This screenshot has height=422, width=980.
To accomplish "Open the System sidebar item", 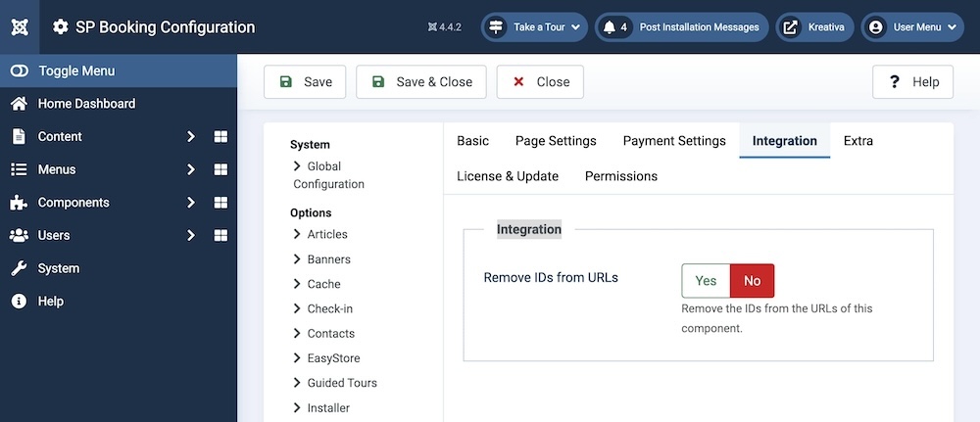I will [x=59, y=268].
